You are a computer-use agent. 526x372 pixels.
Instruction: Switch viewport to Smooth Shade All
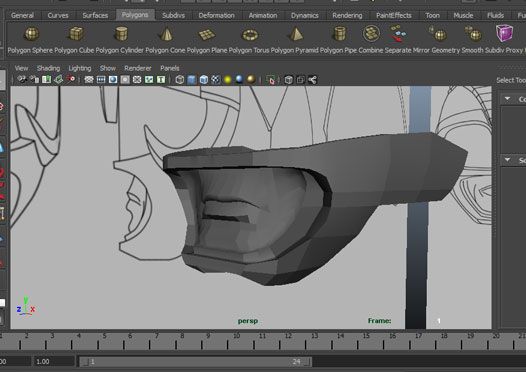192,80
